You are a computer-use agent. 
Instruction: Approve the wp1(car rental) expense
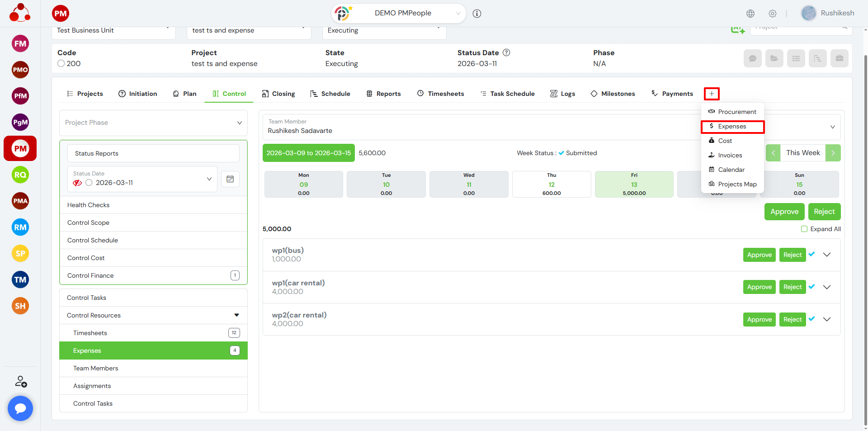click(759, 287)
